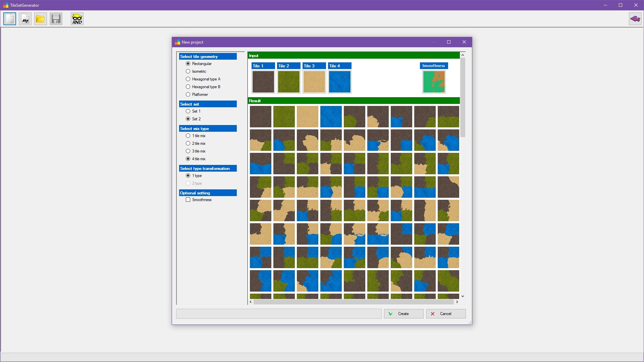This screenshot has width=644, height=362.
Task: Click the Tile 3 sand thumbnail
Action: click(x=314, y=82)
